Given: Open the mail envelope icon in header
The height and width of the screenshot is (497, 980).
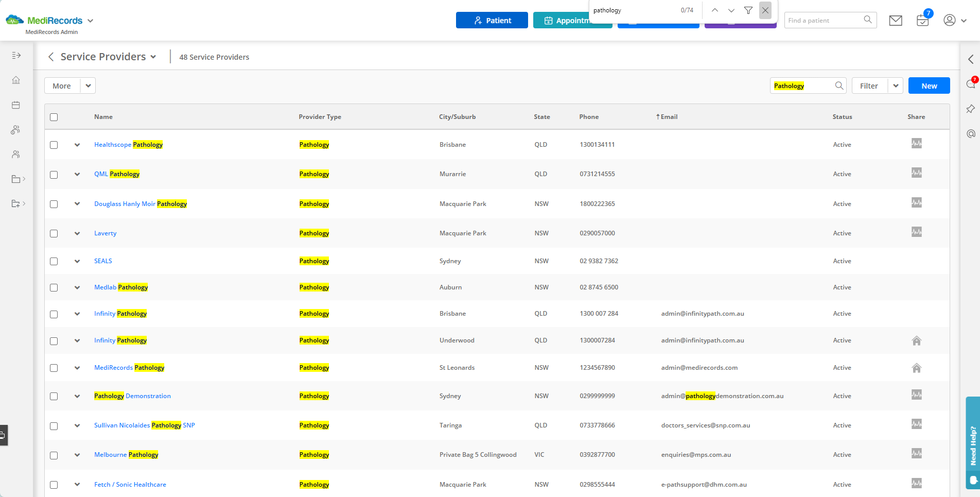Looking at the screenshot, I should pos(896,21).
